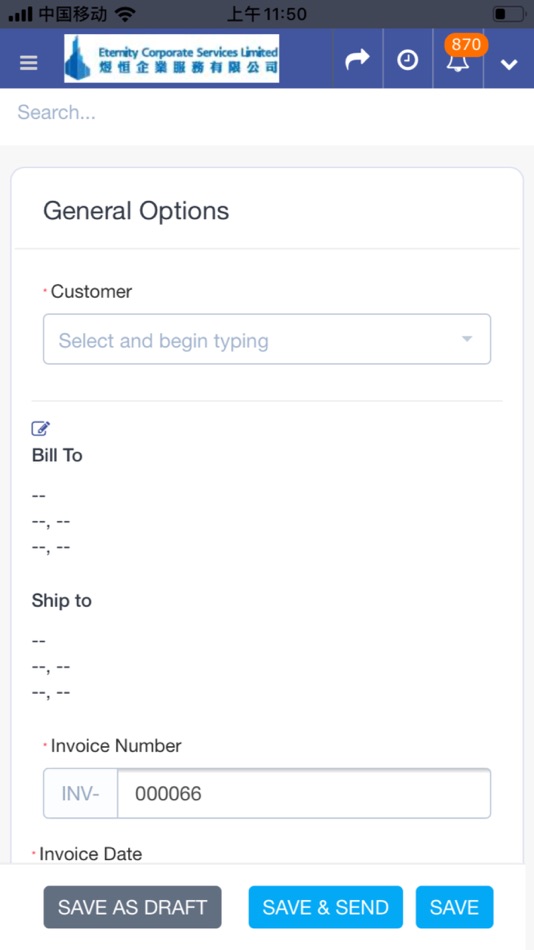
Task: Open the Customer select dropdown
Action: click(x=267, y=339)
